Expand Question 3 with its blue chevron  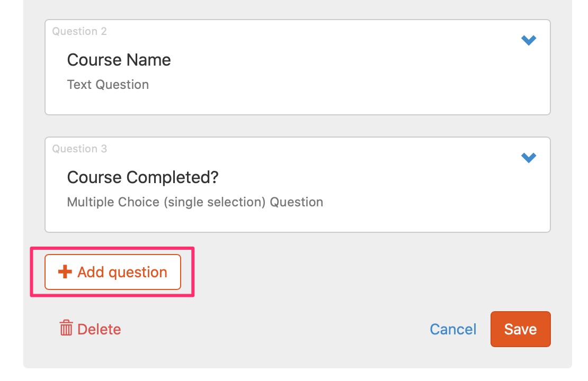pyautogui.click(x=528, y=157)
